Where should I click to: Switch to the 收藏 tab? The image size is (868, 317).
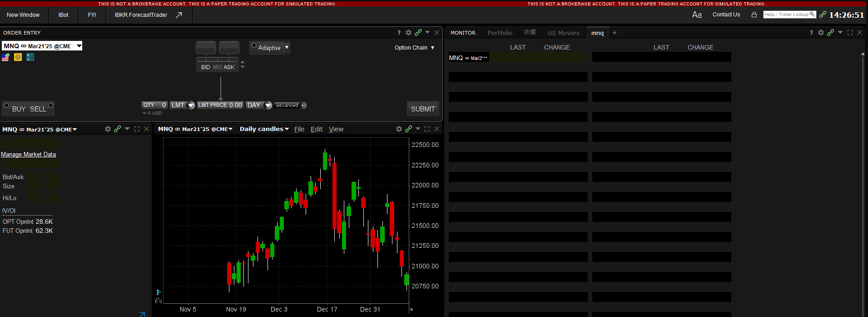coord(530,32)
